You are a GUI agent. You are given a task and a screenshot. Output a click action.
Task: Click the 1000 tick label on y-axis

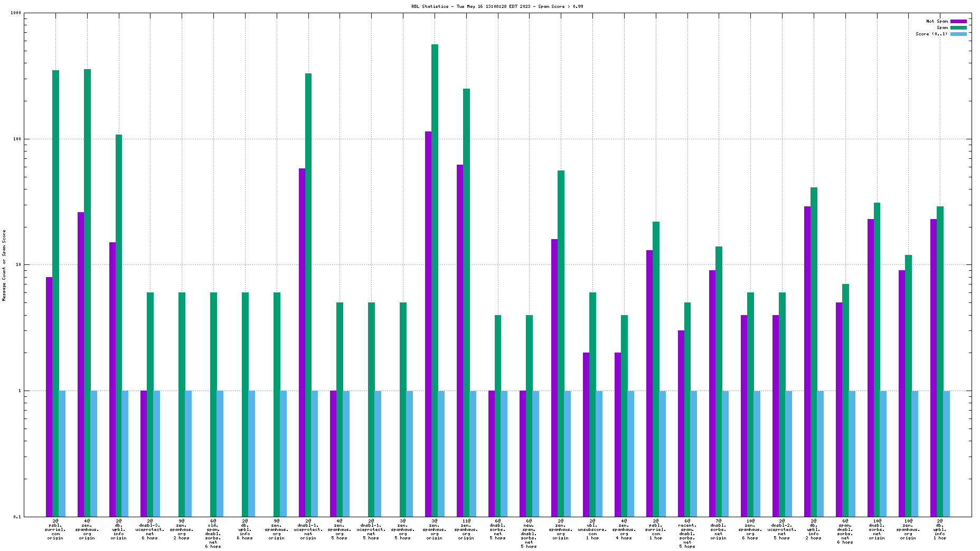16,13
